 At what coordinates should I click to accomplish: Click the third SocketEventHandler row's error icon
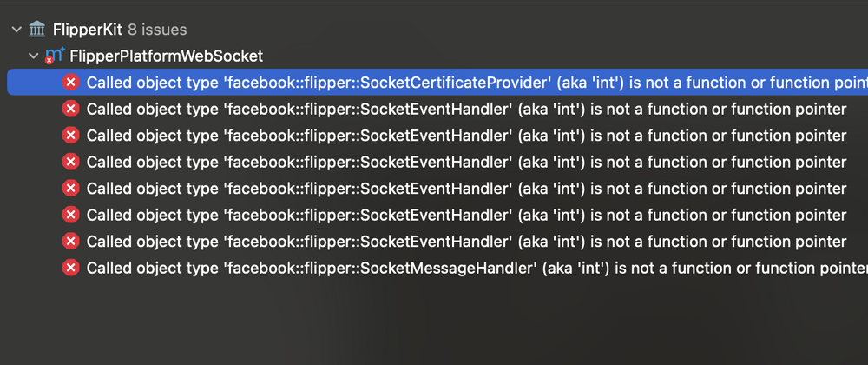(x=71, y=162)
